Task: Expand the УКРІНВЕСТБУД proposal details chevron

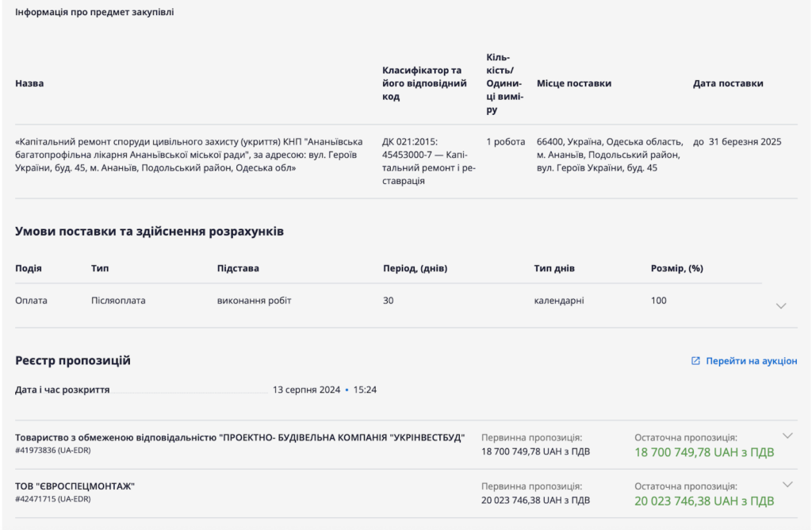Action: (x=787, y=436)
